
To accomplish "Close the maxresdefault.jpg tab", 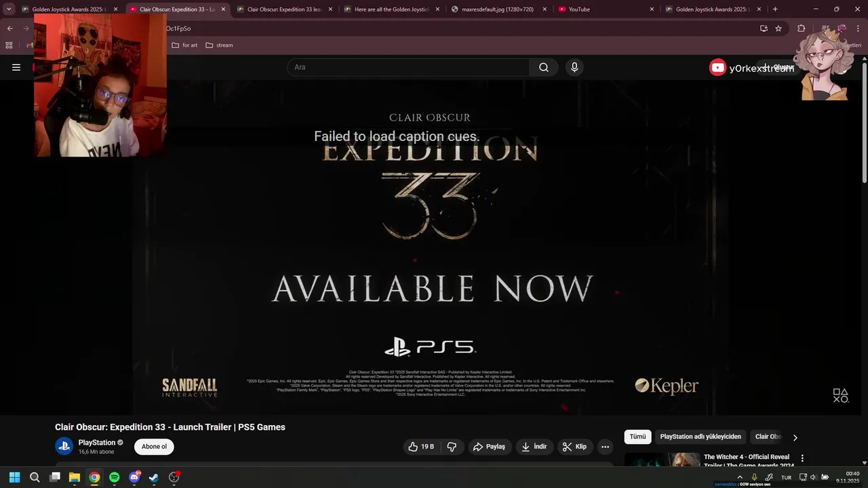I will tap(545, 9).
